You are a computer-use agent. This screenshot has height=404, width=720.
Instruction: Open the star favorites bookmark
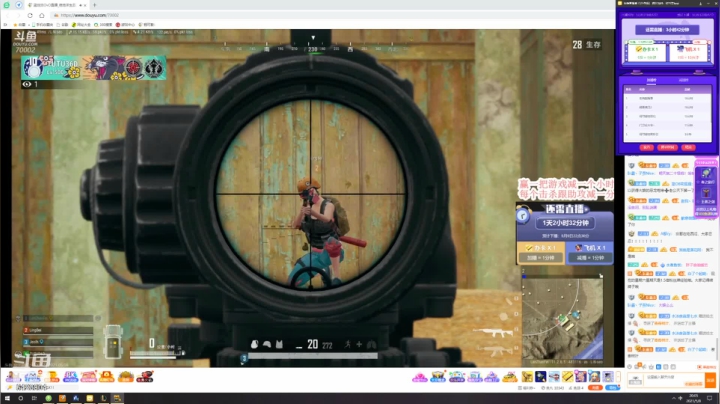coord(20,25)
